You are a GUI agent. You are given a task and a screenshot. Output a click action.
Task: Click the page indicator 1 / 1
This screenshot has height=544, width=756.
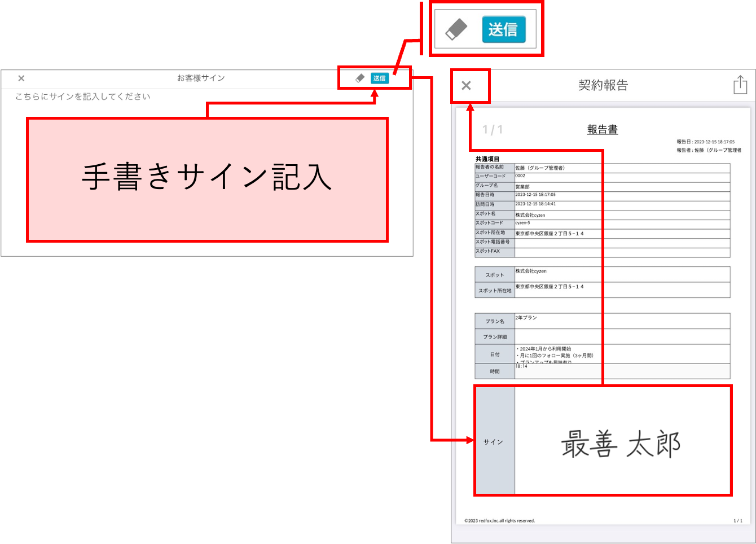click(x=492, y=130)
